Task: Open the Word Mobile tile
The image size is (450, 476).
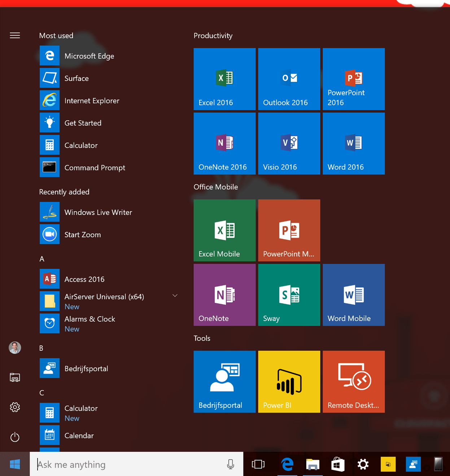Action: click(354, 295)
